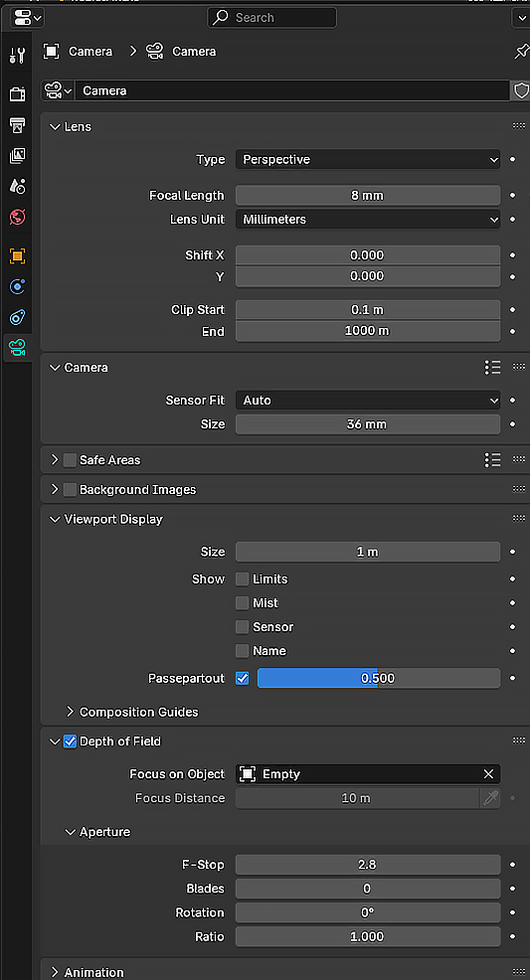Click the animate dot next to Clip Start
Screen dimensions: 530x980
(x=512, y=310)
